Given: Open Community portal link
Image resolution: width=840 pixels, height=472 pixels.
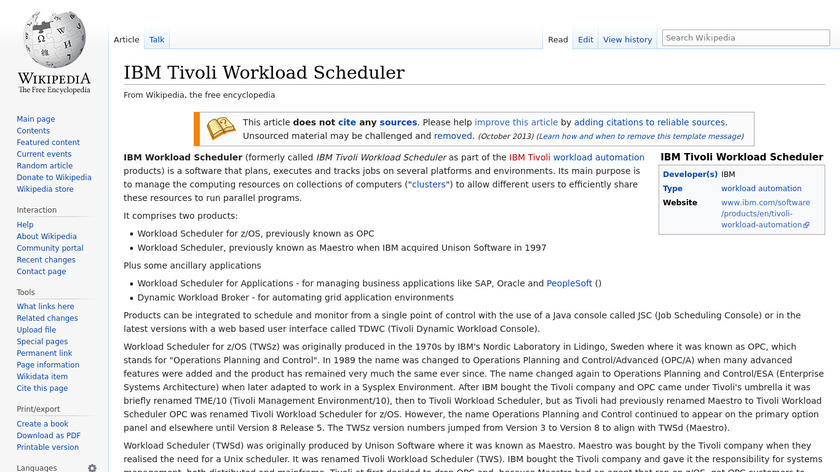Looking at the screenshot, I should 50,248.
